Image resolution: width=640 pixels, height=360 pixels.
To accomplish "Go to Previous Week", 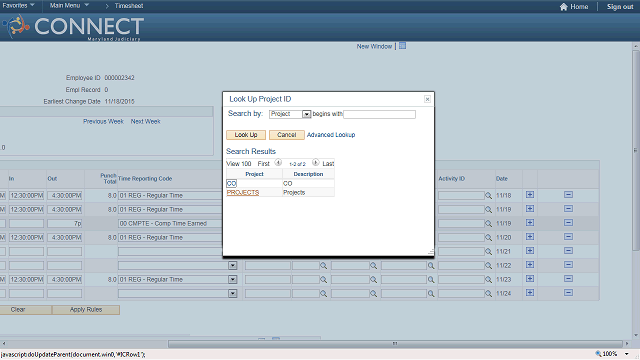I will 103,121.
